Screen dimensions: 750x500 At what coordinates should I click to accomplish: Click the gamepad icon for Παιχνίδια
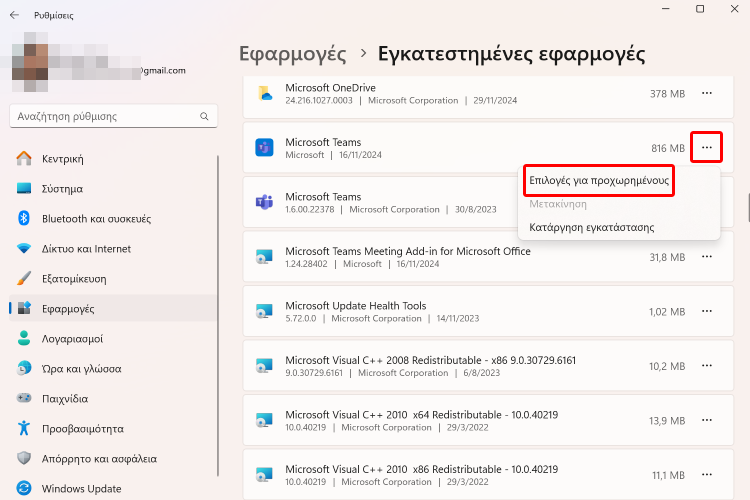click(x=24, y=398)
